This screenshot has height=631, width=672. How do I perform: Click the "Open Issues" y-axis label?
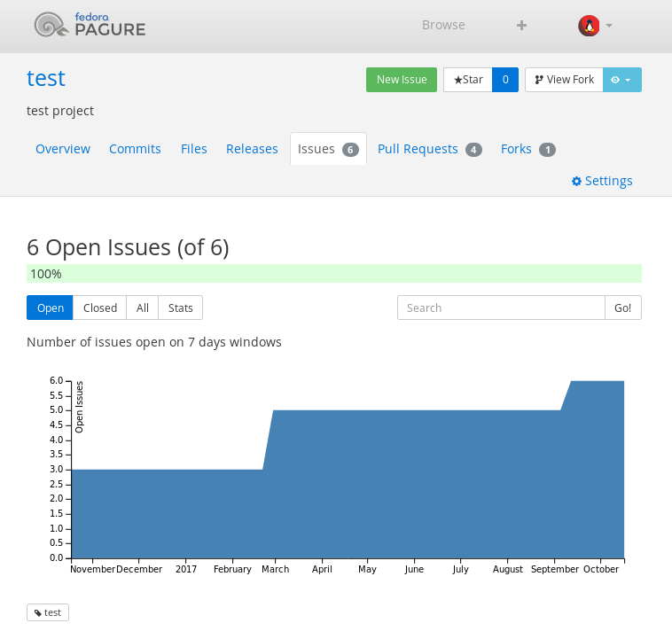[79, 407]
